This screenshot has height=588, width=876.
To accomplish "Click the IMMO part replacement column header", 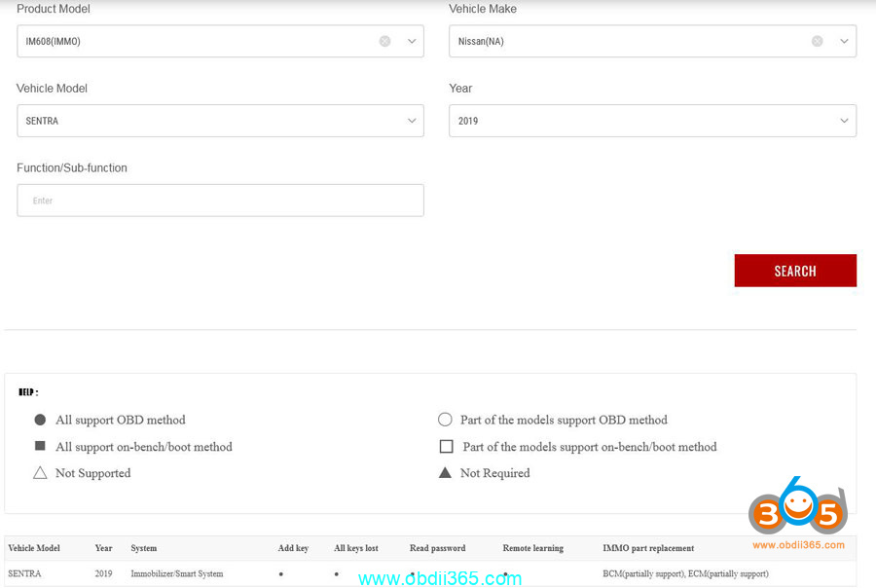I will (648, 548).
